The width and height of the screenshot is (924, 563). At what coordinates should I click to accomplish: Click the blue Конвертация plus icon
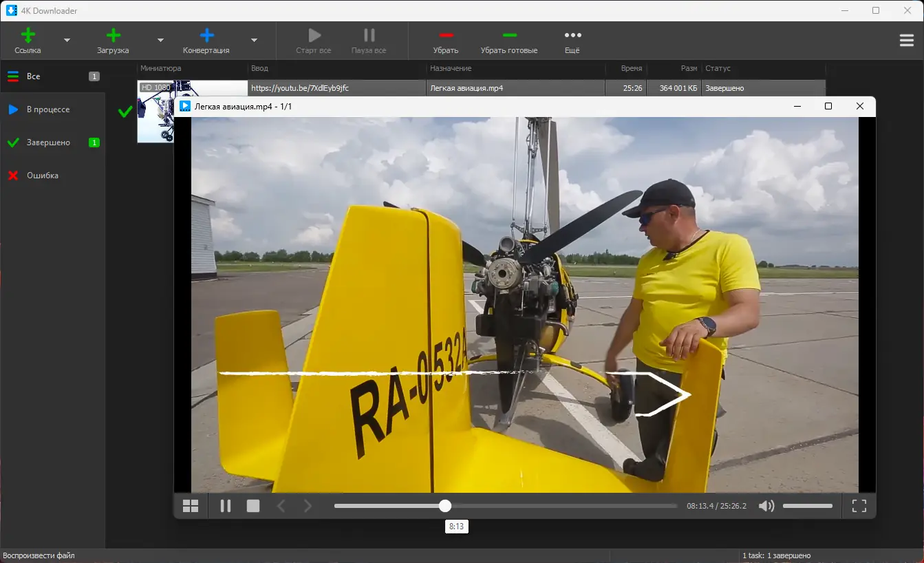point(206,36)
